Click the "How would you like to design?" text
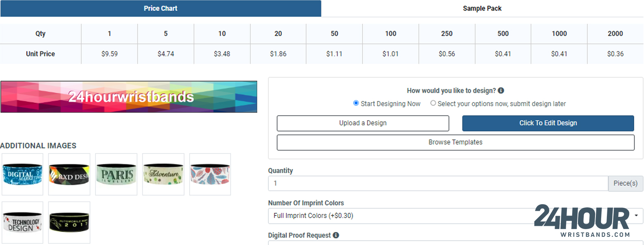Screen dimensions: 644x245 click(451, 91)
